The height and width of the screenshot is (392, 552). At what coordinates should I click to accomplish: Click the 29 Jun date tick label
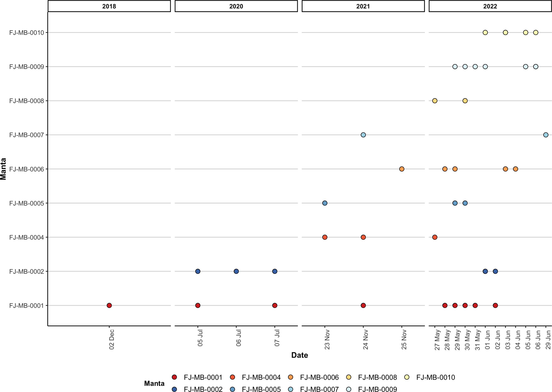coord(548,339)
